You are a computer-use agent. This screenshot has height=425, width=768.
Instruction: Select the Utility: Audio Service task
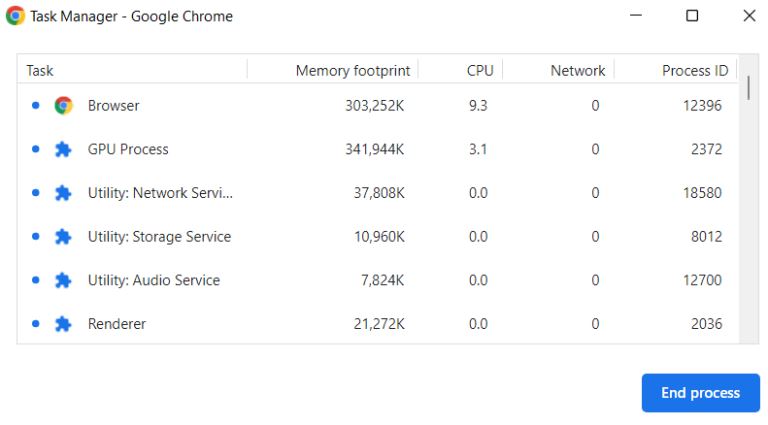tap(377, 280)
